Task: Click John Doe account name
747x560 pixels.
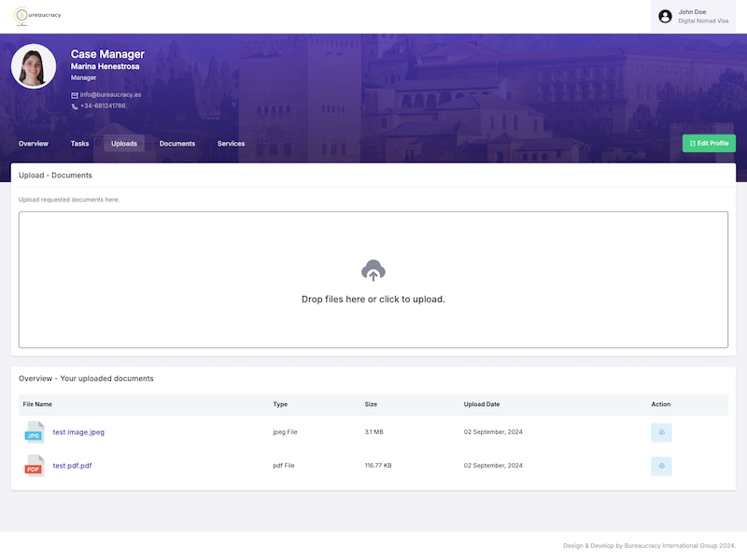Action: click(692, 12)
